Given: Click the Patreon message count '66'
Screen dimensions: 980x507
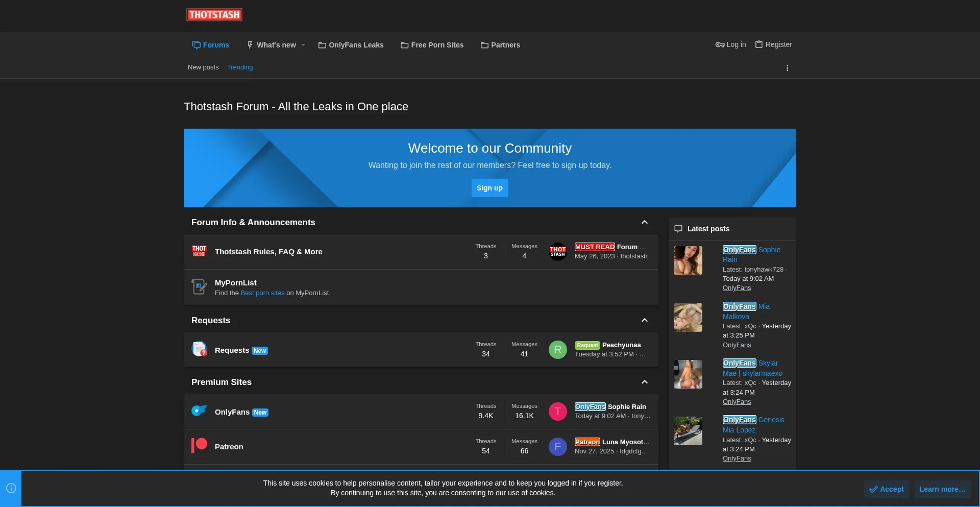Looking at the screenshot, I should pyautogui.click(x=524, y=451).
